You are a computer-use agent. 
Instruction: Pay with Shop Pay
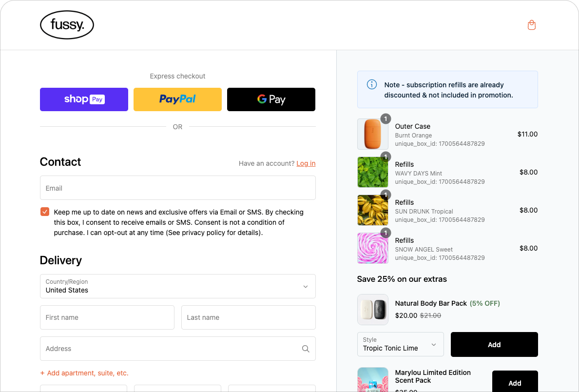(x=84, y=99)
